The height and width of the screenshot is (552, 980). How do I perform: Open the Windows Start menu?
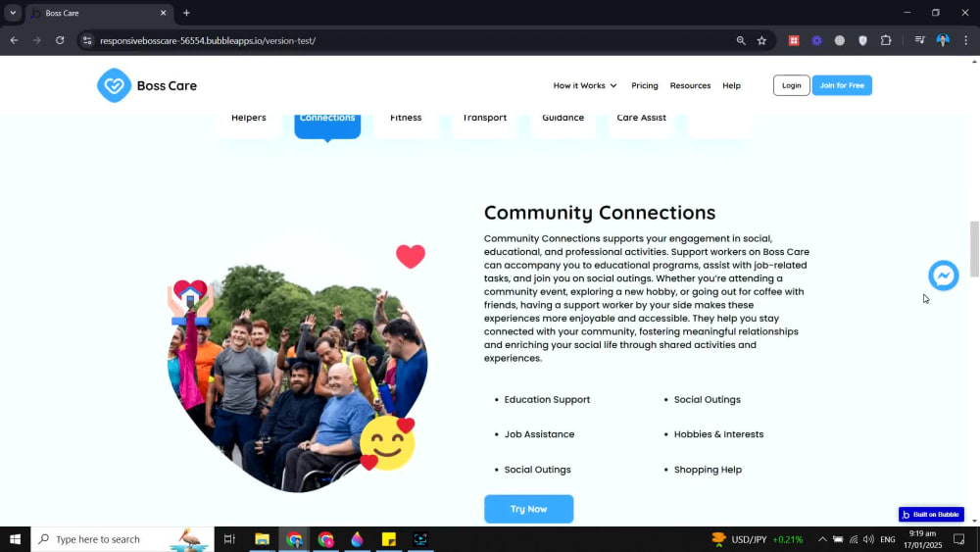click(15, 539)
